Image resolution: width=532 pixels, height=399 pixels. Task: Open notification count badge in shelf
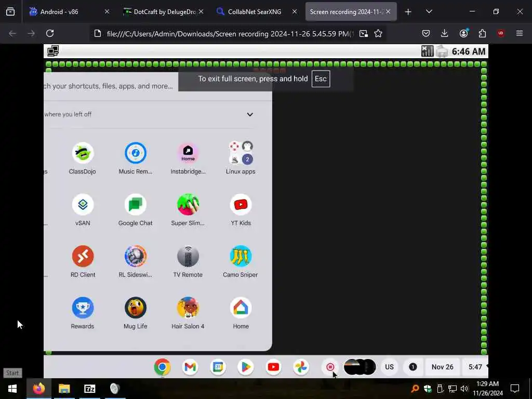tap(413, 367)
